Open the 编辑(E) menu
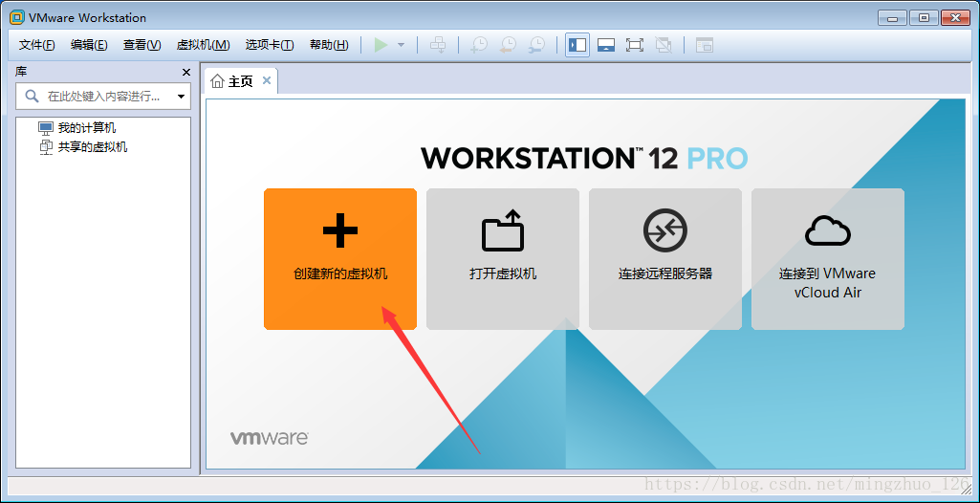This screenshot has width=980, height=503. (x=89, y=45)
